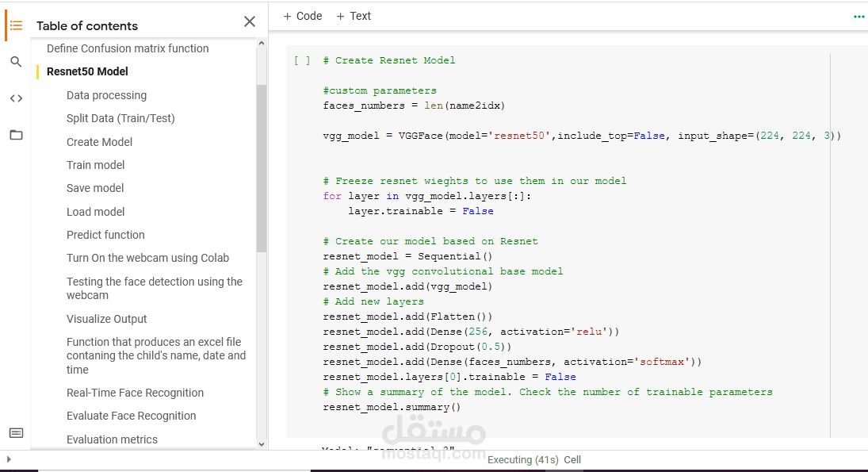Image resolution: width=868 pixels, height=472 pixels.
Task: Add a new Code cell
Action: 303,16
